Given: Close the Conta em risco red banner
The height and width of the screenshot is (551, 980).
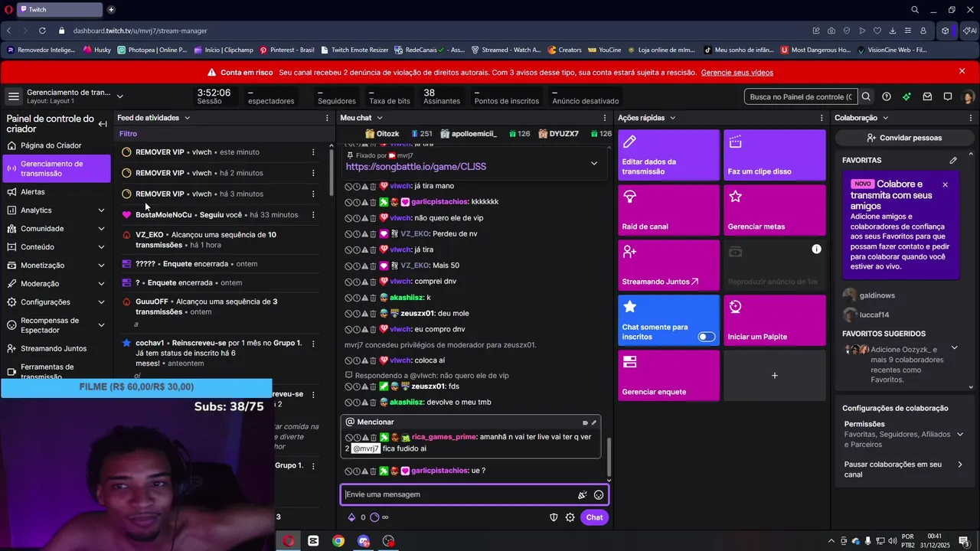Looking at the screenshot, I should coord(962,71).
